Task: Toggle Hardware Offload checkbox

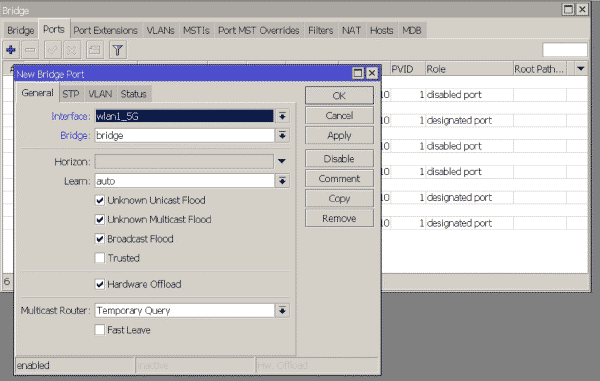Action: (x=100, y=284)
